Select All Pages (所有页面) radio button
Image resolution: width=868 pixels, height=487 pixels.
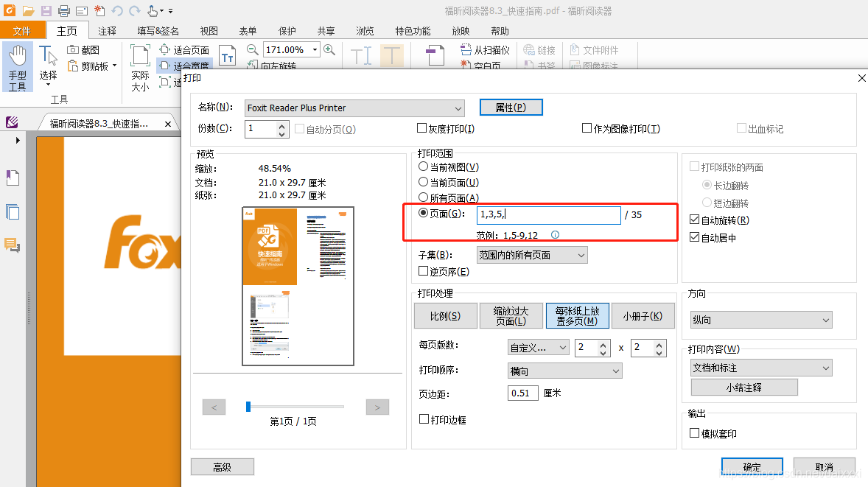point(424,197)
